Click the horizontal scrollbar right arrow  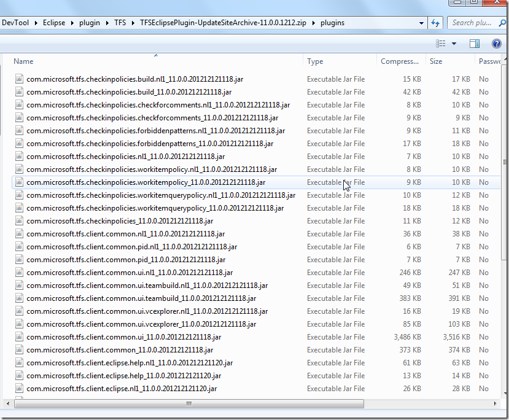495,404
